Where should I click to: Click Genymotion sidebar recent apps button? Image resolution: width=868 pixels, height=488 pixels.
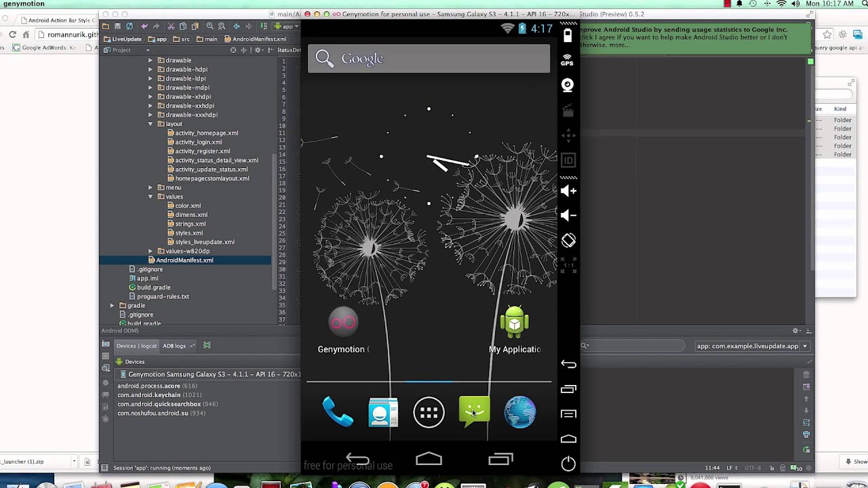[x=568, y=389]
